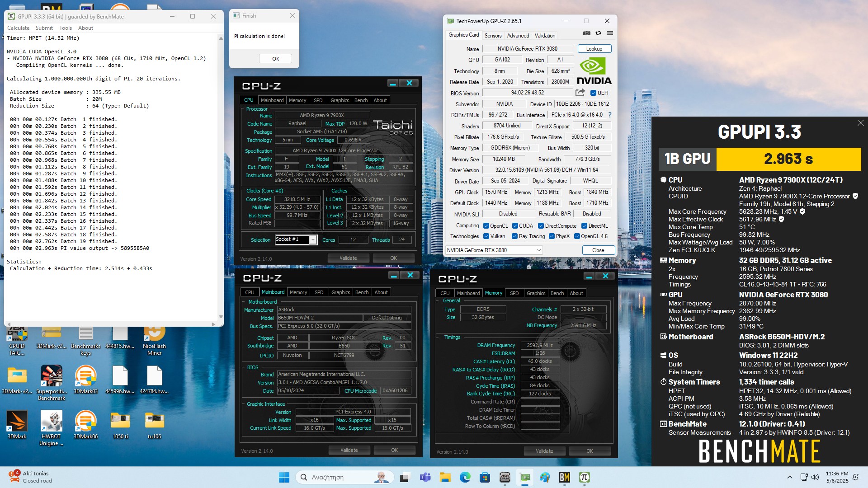868x488 pixels.
Task: Open the Tools menu in GPUPI
Action: point(66,28)
